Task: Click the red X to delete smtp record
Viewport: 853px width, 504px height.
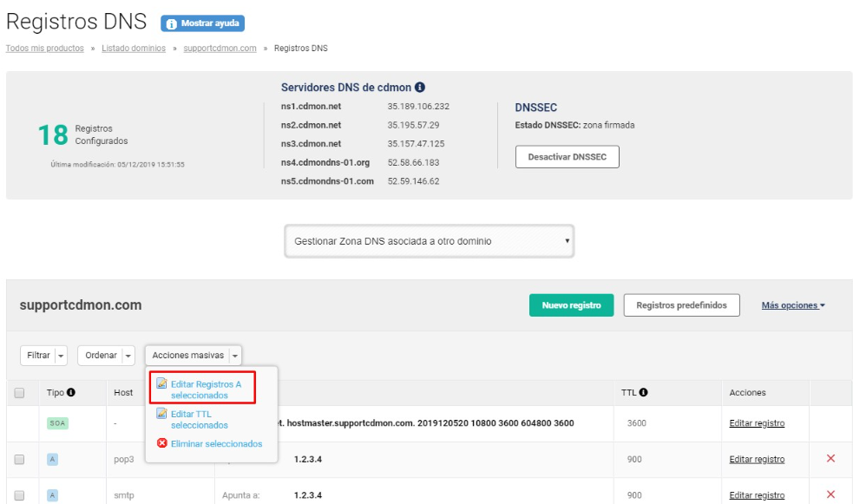Action: pos(830,494)
